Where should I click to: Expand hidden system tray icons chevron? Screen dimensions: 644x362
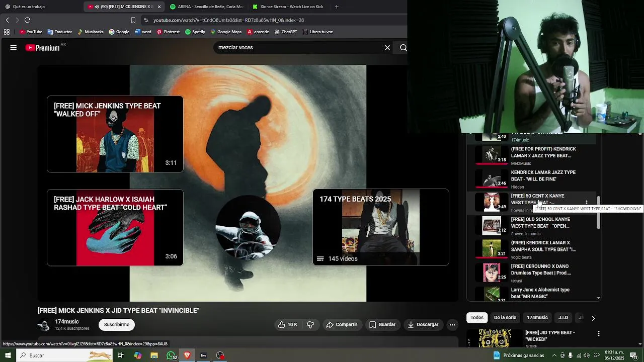(554, 355)
